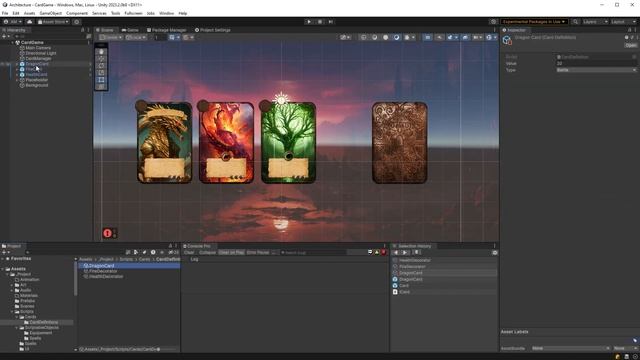Expand the DragonCard object in Hierarchy
Viewport: 640px width, 360px height.
click(17, 64)
